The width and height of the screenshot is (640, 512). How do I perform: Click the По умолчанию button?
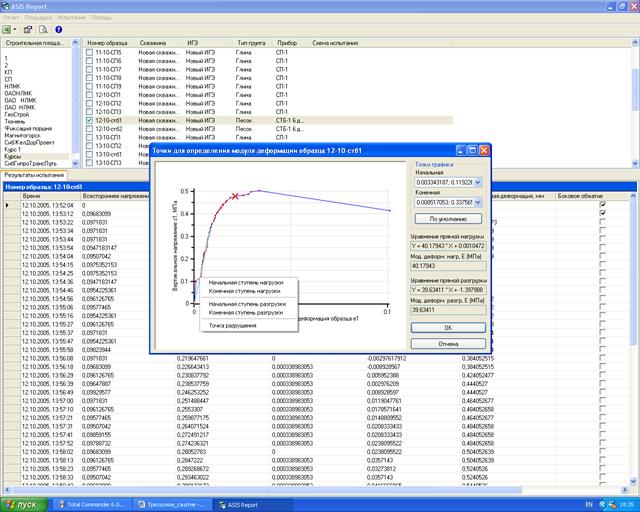point(447,217)
